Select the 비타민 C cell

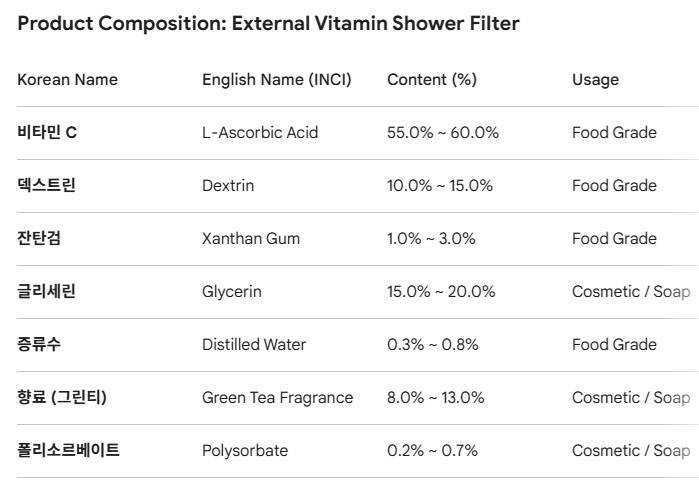[47, 132]
